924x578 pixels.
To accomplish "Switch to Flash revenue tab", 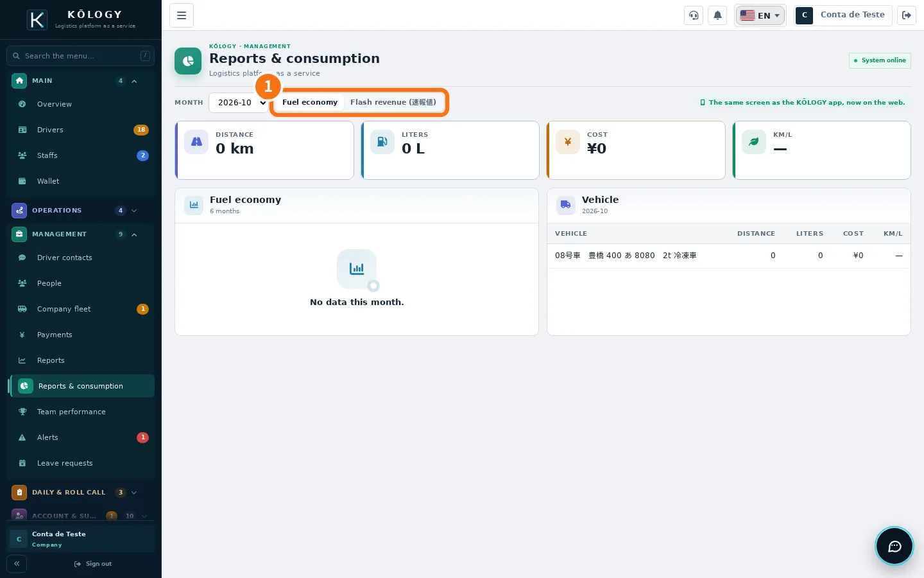I will click(x=393, y=102).
